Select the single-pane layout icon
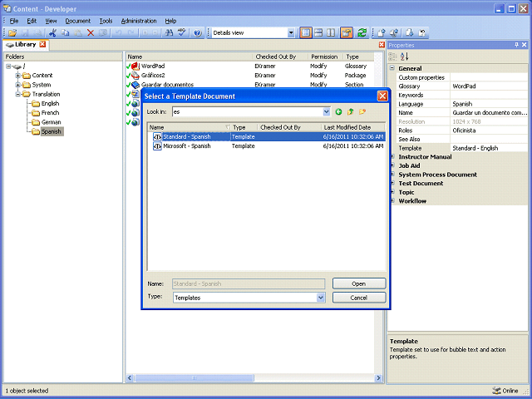This screenshot has width=532, height=399. point(306,32)
